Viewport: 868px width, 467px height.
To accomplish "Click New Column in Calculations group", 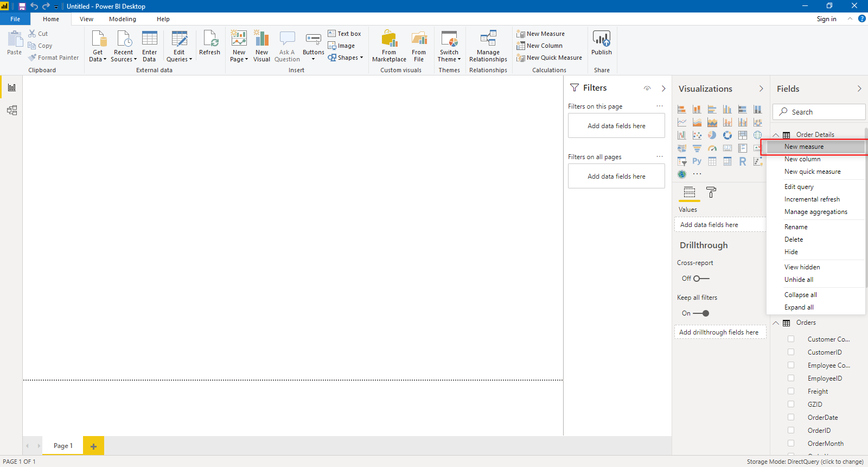I will coord(540,46).
